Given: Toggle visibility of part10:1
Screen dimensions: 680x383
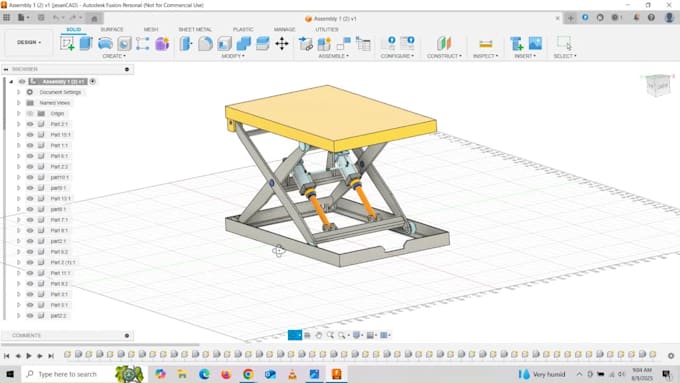Looking at the screenshot, I should click(30, 177).
